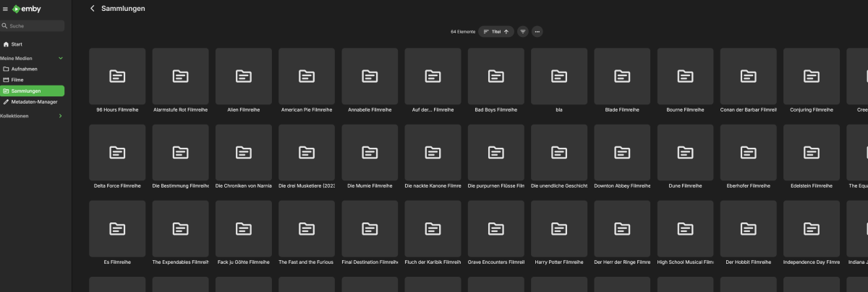Screen dimensions: 868x292
Task: Open the Die nackte Kanone folder icon
Action: point(433,152)
